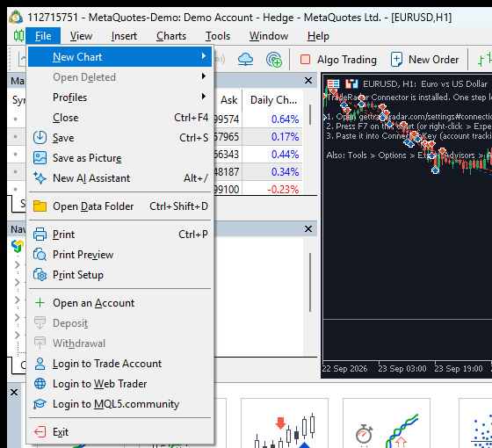Close the bottom Toolbox panel
The width and height of the screenshot is (492, 448).
(x=14, y=392)
